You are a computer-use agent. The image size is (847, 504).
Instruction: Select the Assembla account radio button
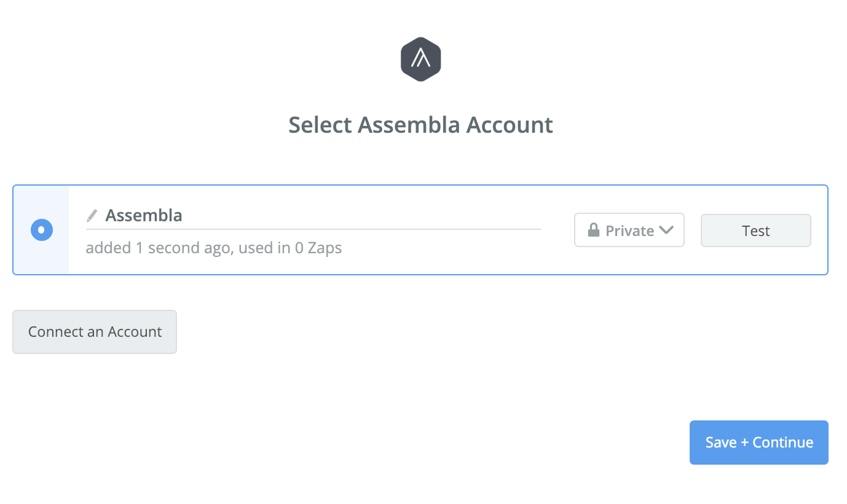pyautogui.click(x=41, y=230)
